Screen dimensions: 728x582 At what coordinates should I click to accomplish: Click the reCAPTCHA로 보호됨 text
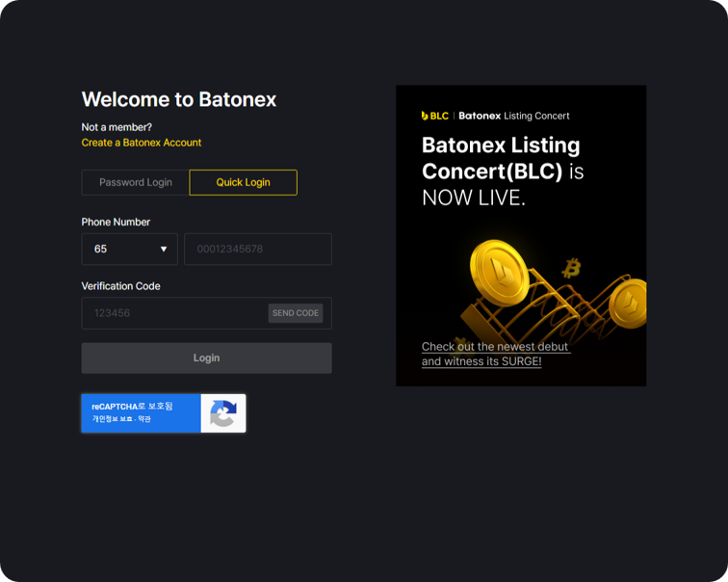click(x=132, y=407)
